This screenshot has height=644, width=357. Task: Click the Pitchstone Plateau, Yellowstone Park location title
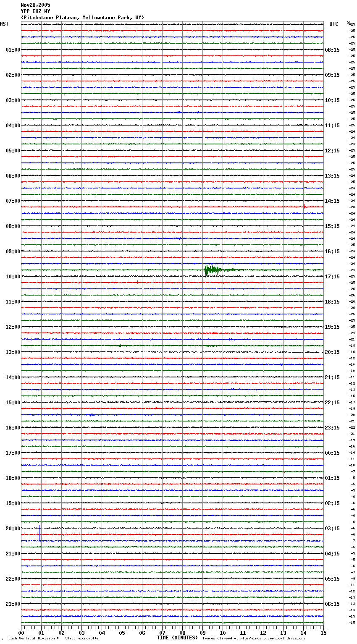(82, 18)
